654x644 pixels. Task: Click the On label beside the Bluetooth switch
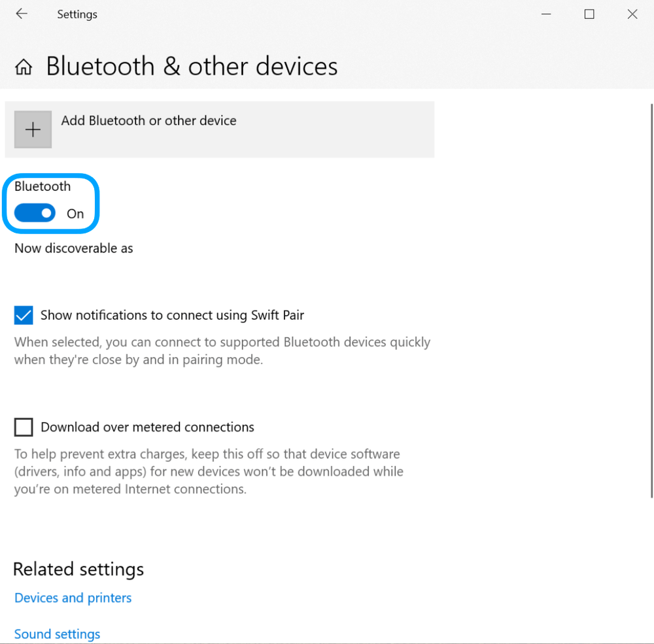(x=75, y=214)
